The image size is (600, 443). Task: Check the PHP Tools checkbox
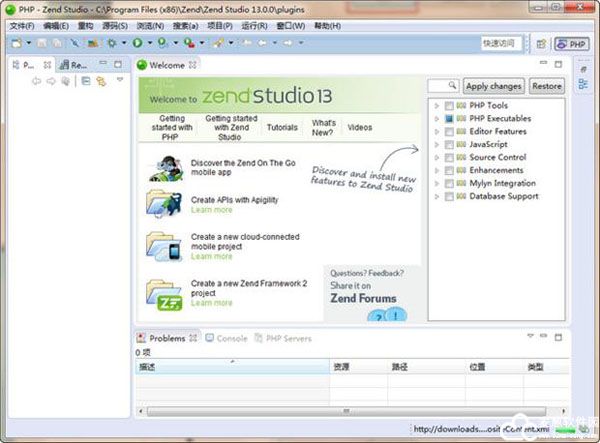tap(449, 106)
